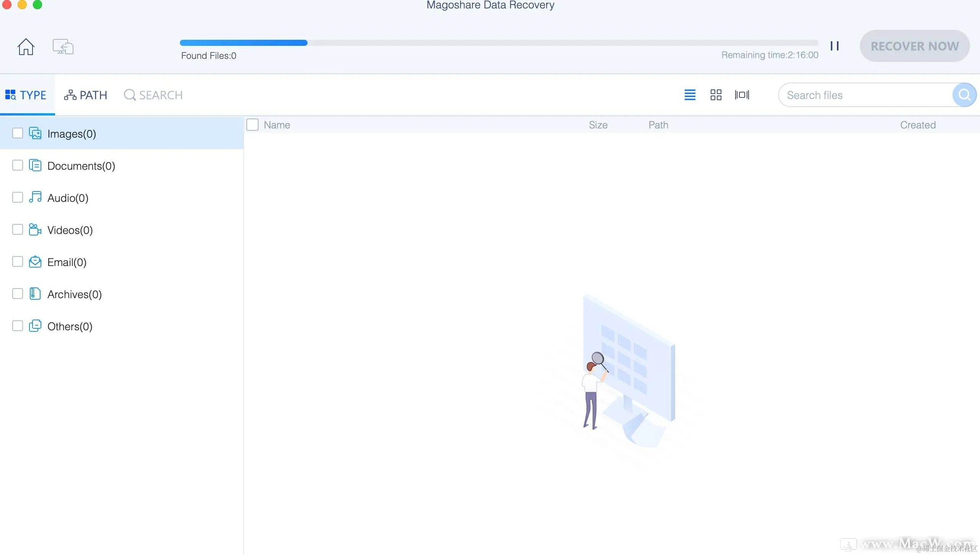Sort by the Name column header
980x555 pixels.
[277, 125]
